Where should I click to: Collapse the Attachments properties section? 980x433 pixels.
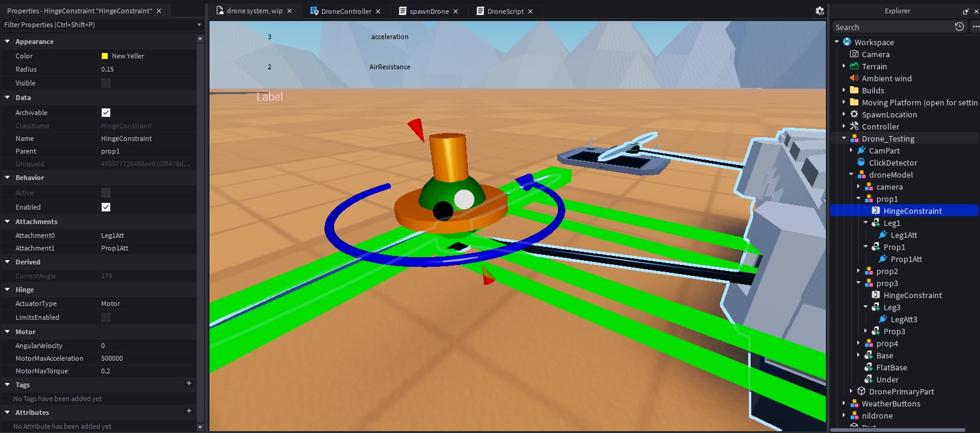tap(7, 222)
